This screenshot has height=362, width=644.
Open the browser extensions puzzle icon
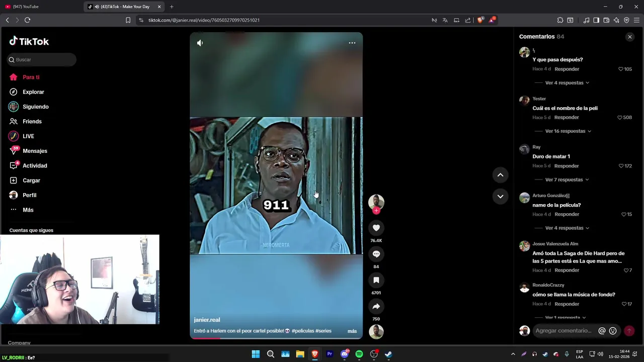click(560, 20)
